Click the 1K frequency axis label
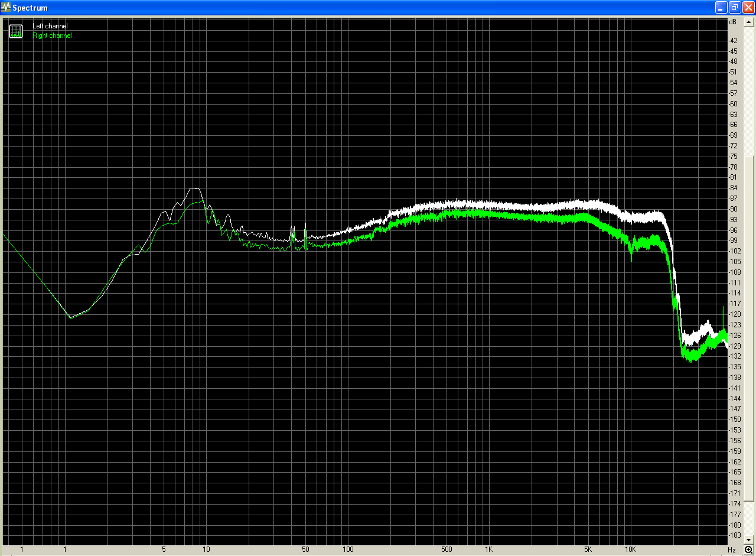This screenshot has height=556, width=756. (x=489, y=550)
